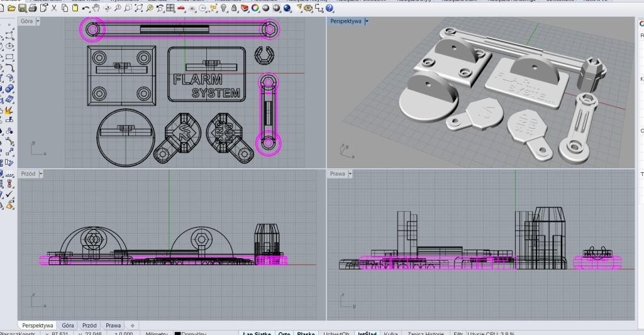Save the model with the floppy icon
The height and width of the screenshot is (335, 644).
point(22,8)
